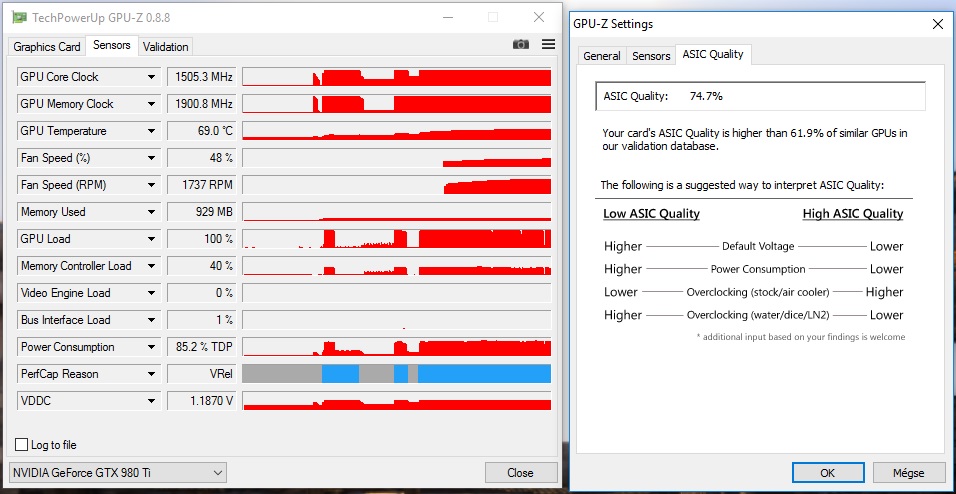Viewport: 956px width, 494px height.
Task: Open Sensors tab in GPU-Z Settings dialog
Action: click(x=651, y=55)
